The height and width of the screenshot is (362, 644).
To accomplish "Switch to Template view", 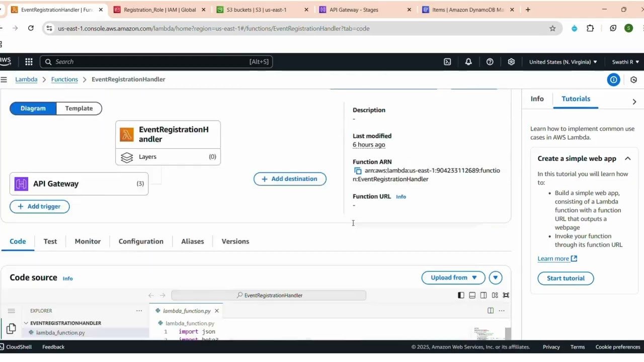I will [x=79, y=108].
